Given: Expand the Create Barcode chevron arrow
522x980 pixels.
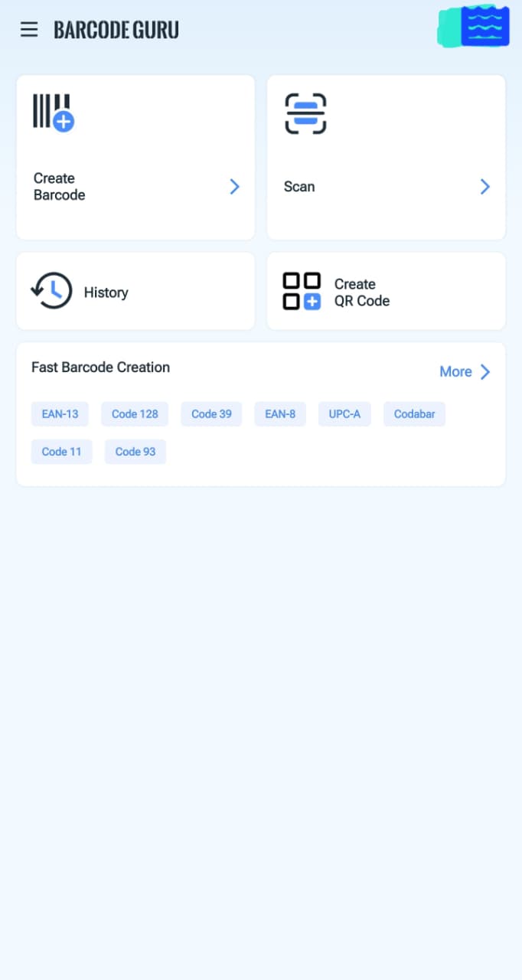Looking at the screenshot, I should (x=235, y=187).
